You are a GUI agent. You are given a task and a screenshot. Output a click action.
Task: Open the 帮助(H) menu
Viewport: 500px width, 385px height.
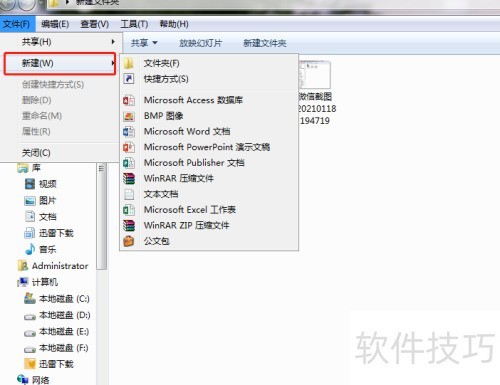[174, 24]
